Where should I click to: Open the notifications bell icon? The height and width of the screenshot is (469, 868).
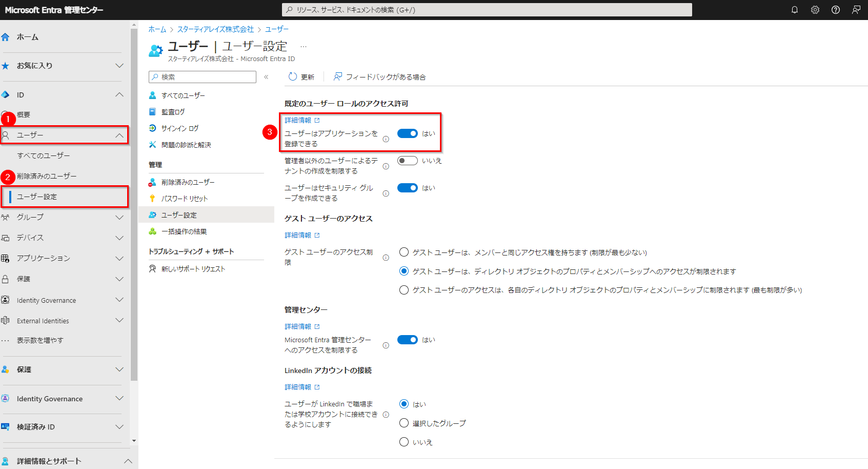tap(795, 10)
